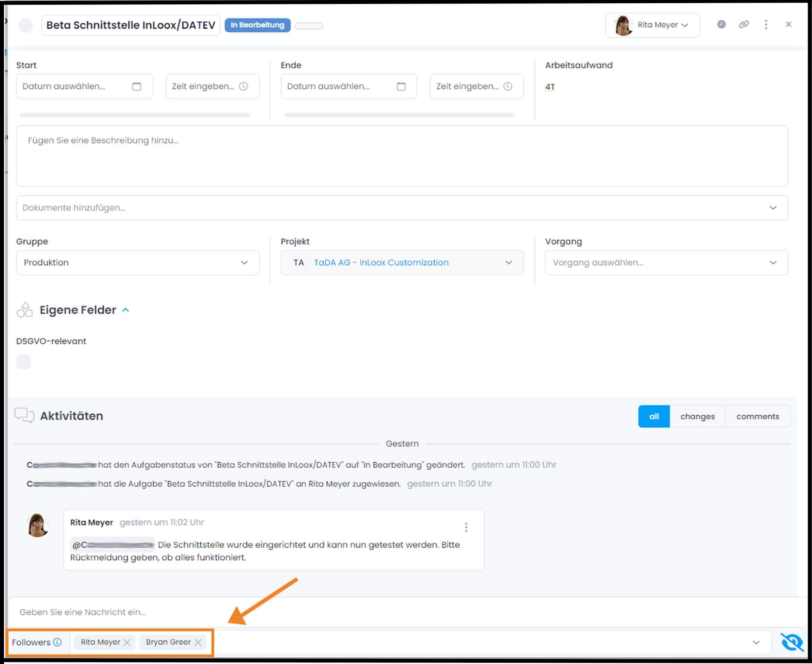The width and height of the screenshot is (812, 664).
Task: Click the Bryan Greer follower tag name
Action: coord(168,642)
